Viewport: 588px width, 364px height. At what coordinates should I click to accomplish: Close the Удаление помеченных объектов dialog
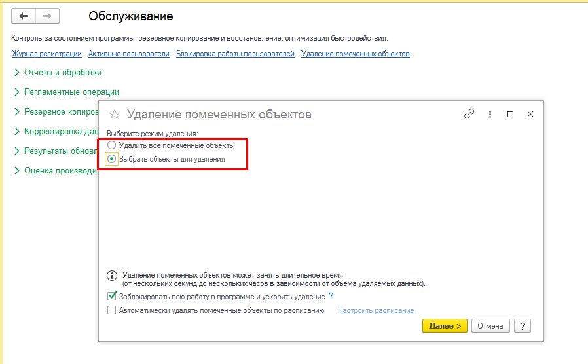point(530,114)
